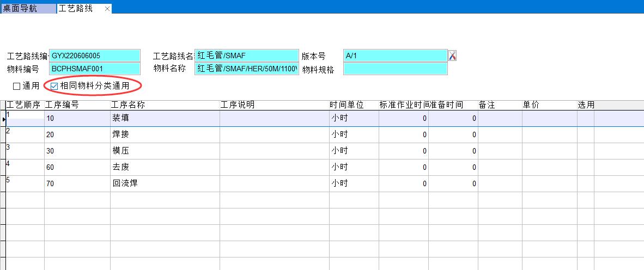
Task: Click the 版本号 field showing A/1
Action: coord(395,56)
